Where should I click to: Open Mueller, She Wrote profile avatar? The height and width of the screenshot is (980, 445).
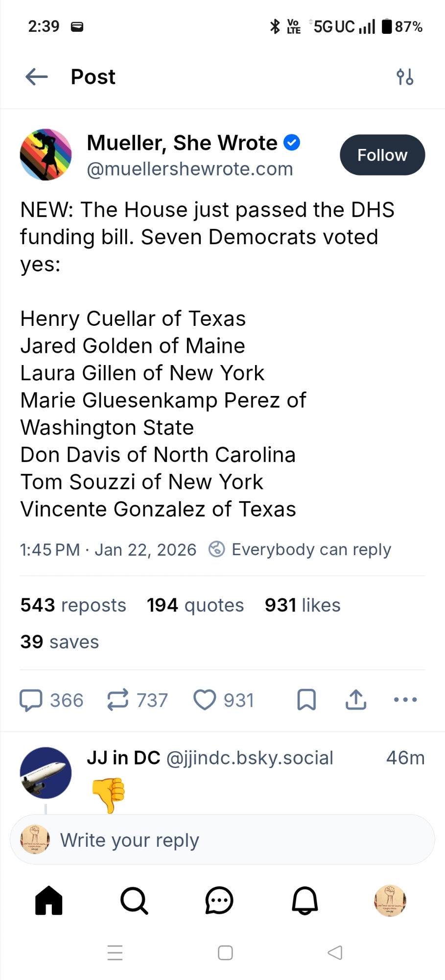(46, 155)
